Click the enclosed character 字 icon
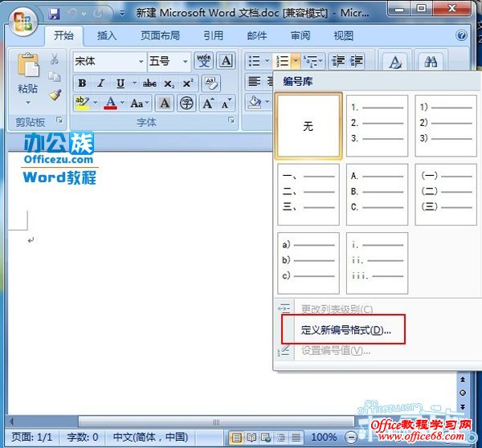The image size is (482, 448). coord(186,103)
